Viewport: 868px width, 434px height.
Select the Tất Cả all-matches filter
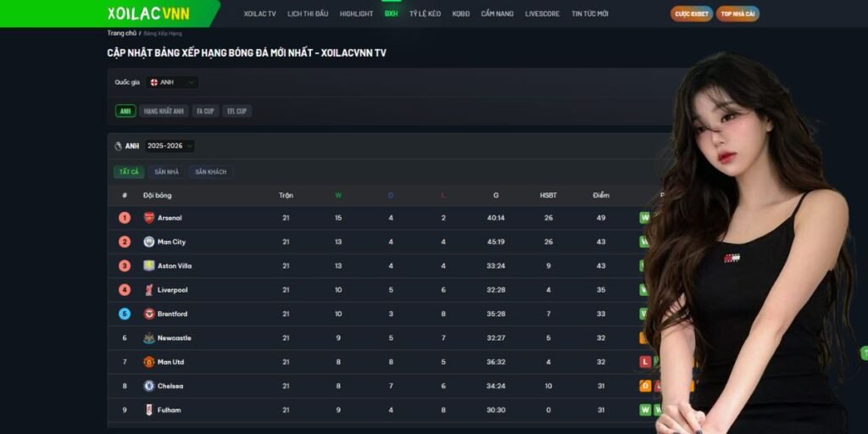pos(129,172)
